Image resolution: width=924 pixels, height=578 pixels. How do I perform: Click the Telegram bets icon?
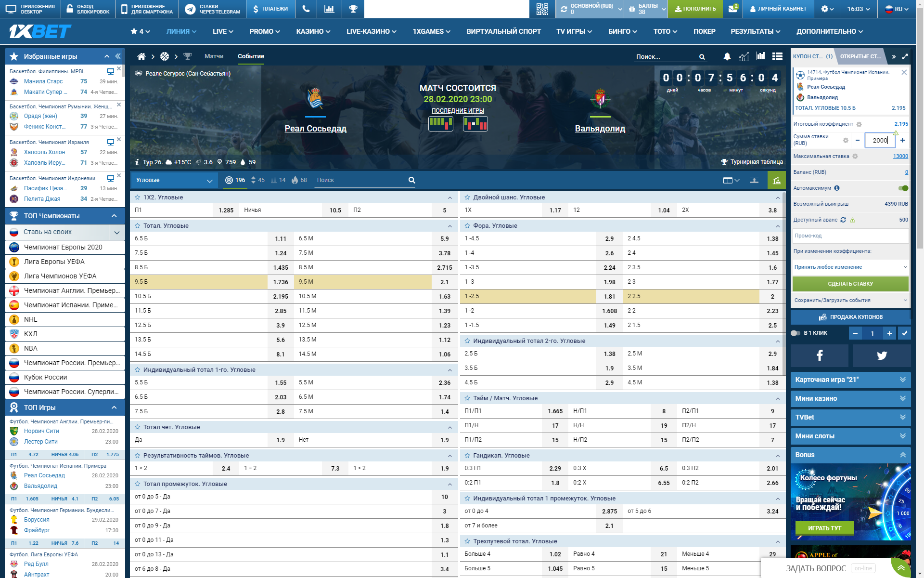click(x=190, y=9)
